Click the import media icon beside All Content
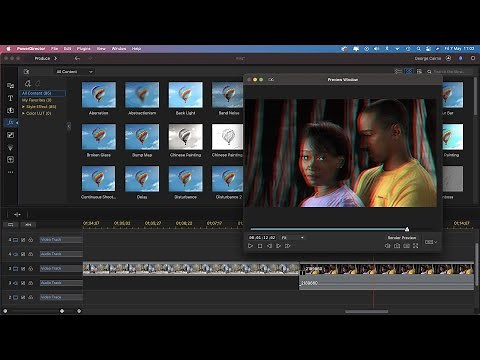 click(27, 71)
